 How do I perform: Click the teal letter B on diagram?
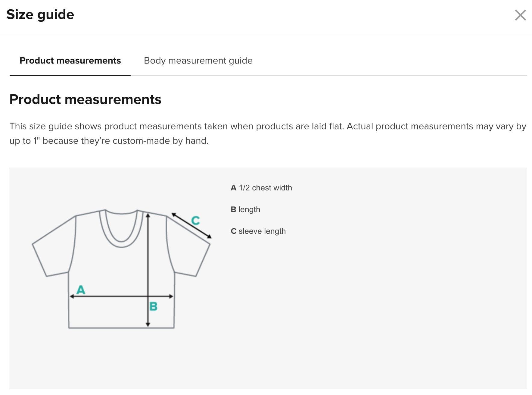[x=153, y=306]
